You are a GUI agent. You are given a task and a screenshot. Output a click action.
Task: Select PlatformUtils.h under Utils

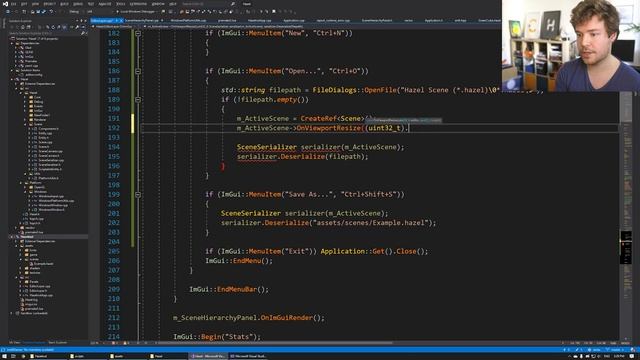[x=48, y=178]
